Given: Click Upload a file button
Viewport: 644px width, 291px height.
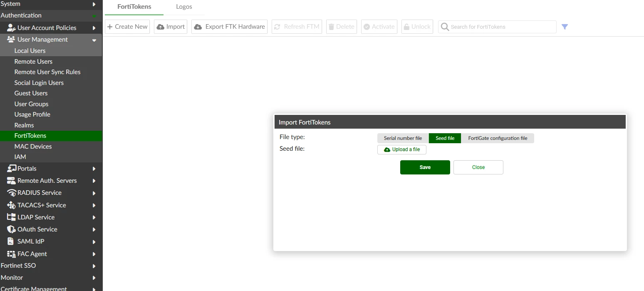Looking at the screenshot, I should [x=402, y=149].
